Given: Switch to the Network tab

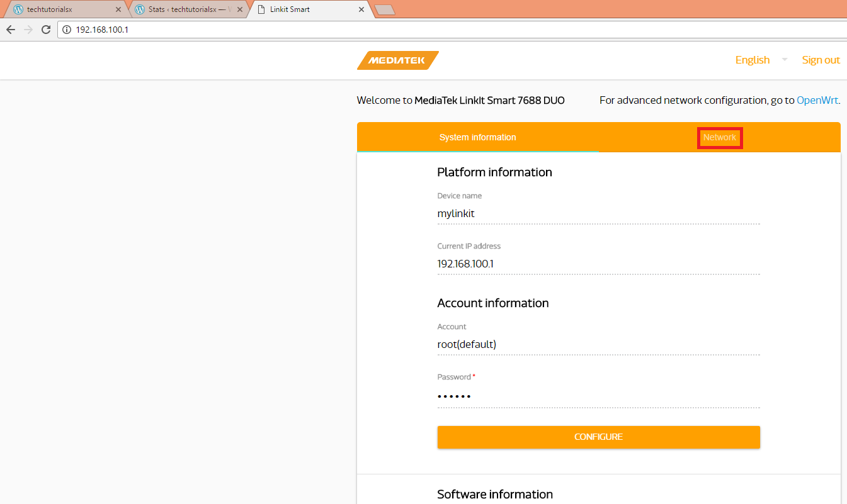Looking at the screenshot, I should (720, 137).
